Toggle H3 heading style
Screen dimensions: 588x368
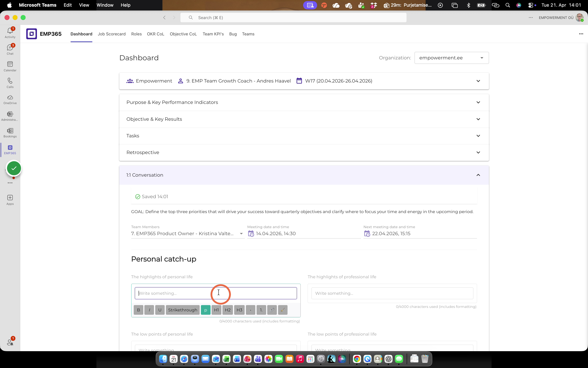click(239, 310)
